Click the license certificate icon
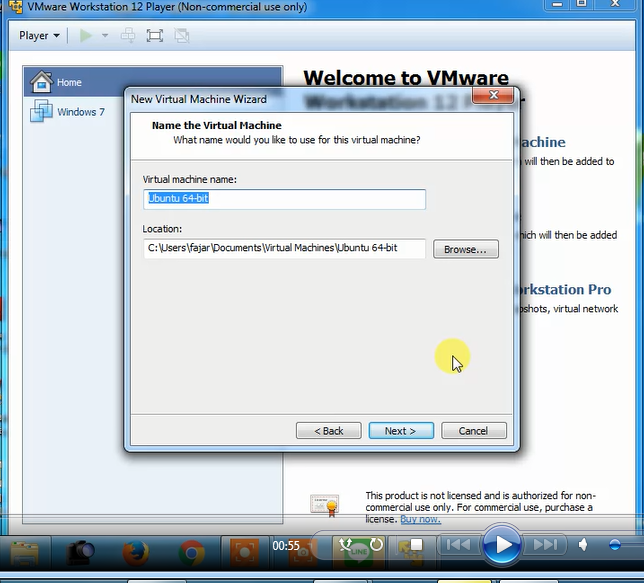Viewport: 644px width, 583px height. pyautogui.click(x=324, y=505)
